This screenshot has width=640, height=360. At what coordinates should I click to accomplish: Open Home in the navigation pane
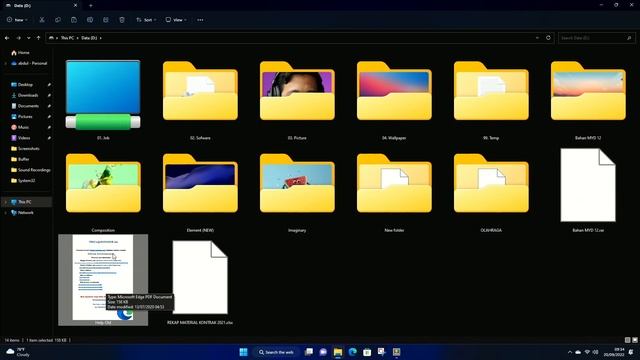tap(24, 53)
